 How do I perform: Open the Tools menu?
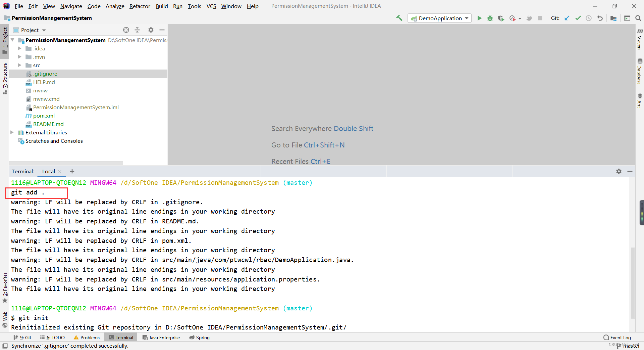coord(194,6)
